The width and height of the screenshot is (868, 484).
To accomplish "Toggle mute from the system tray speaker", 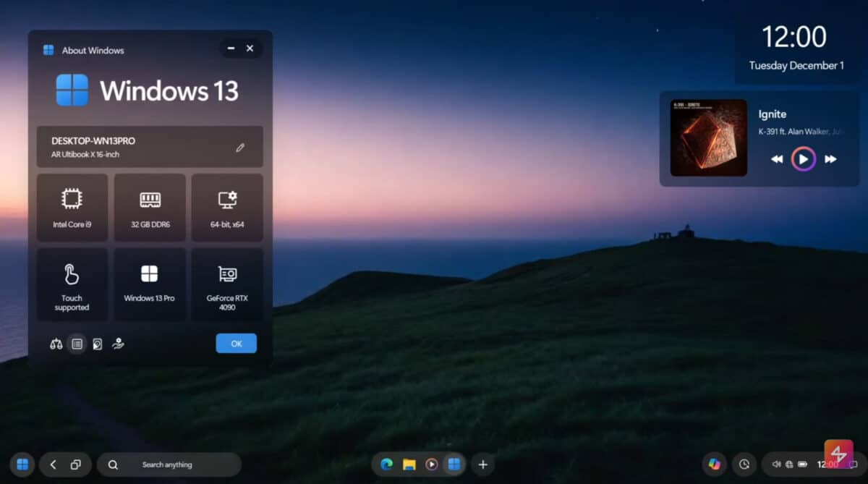I will click(x=777, y=464).
